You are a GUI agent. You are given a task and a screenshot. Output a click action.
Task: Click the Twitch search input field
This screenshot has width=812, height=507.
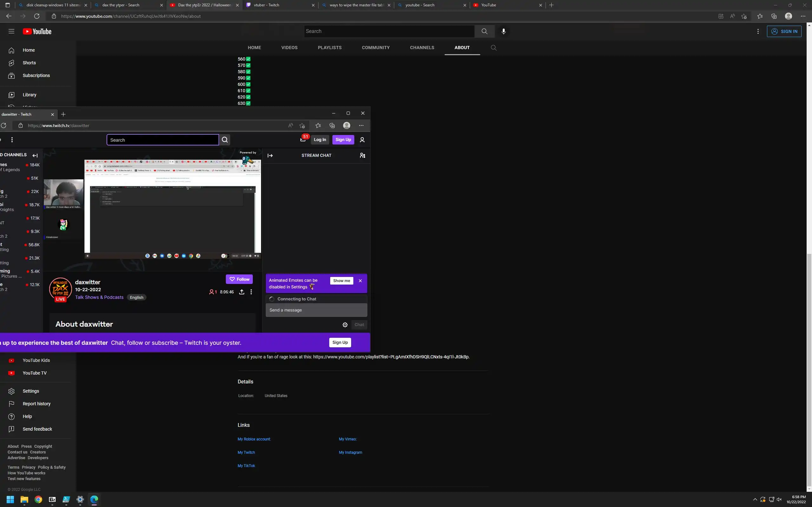pos(163,140)
